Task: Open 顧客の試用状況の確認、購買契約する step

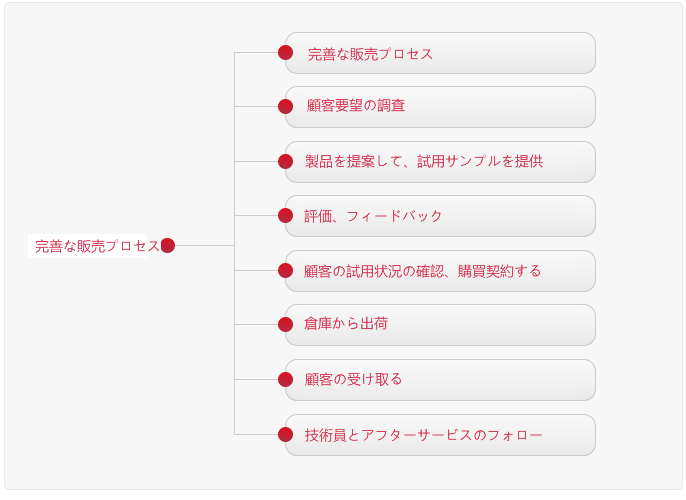Action: (440, 271)
